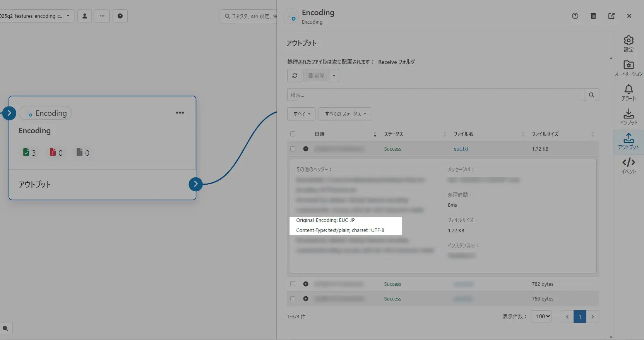
Task: Switch to the オートメーション tab
Action: tap(629, 68)
